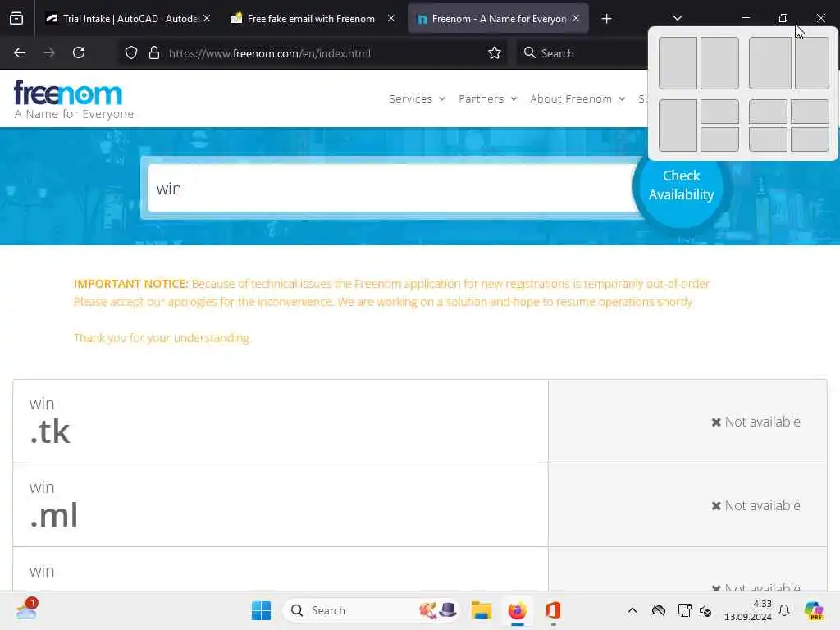
Task: Expand the Services menu
Action: pos(417,98)
